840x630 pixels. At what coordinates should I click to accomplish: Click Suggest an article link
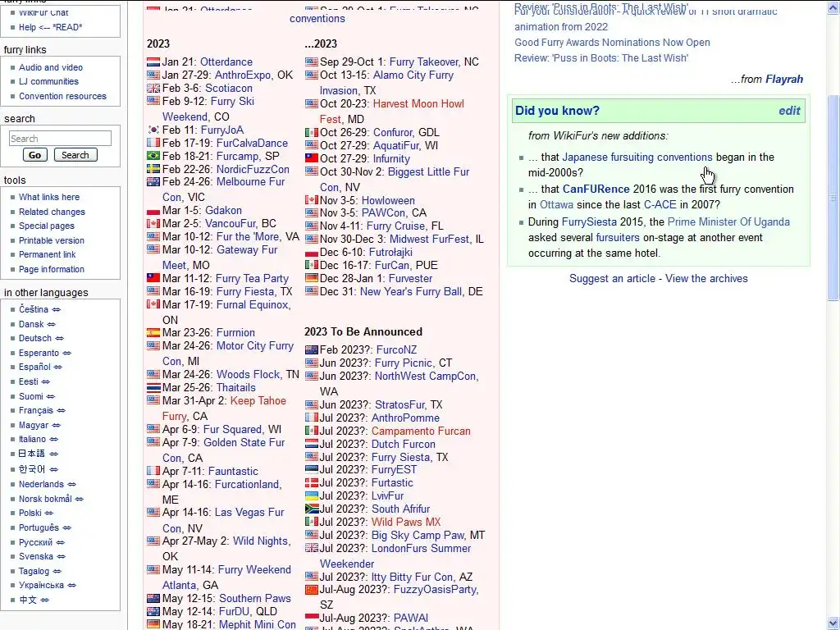pos(612,279)
